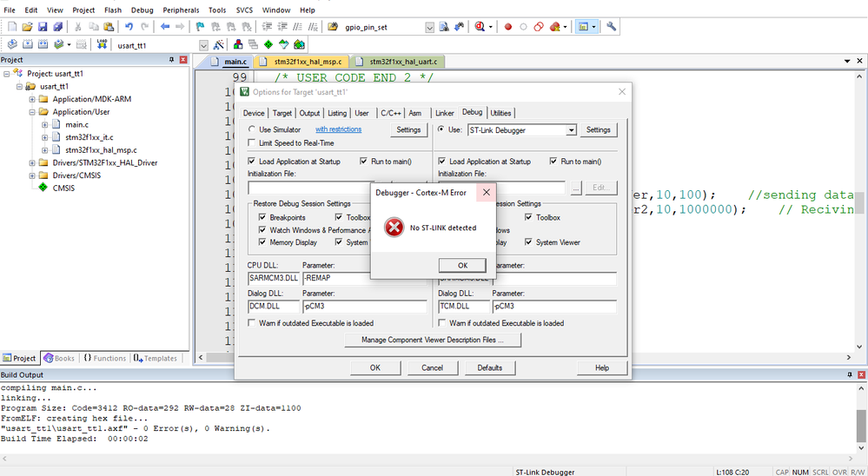Click Manage Component Viewer Description Files button
This screenshot has height=476, width=868.
433,340
